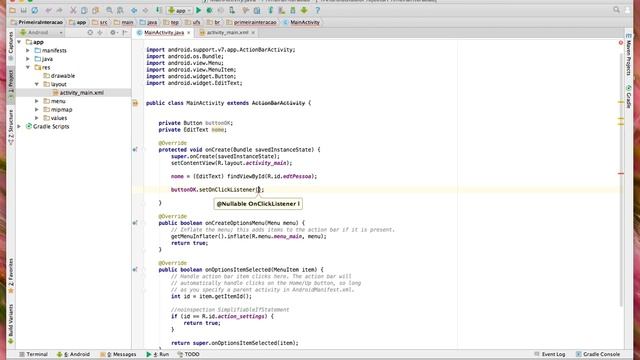Run the app with green play icon
Viewport: 640px width, 360px height.
(x=198, y=10)
